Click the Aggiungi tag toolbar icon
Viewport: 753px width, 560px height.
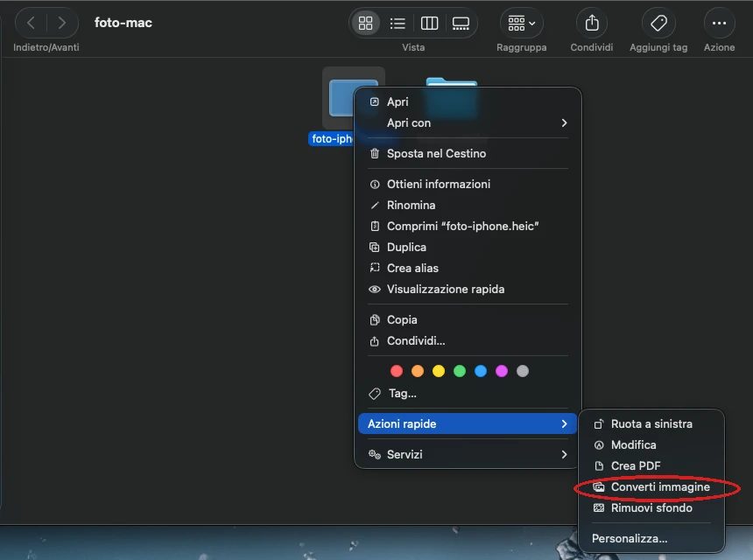click(x=658, y=23)
